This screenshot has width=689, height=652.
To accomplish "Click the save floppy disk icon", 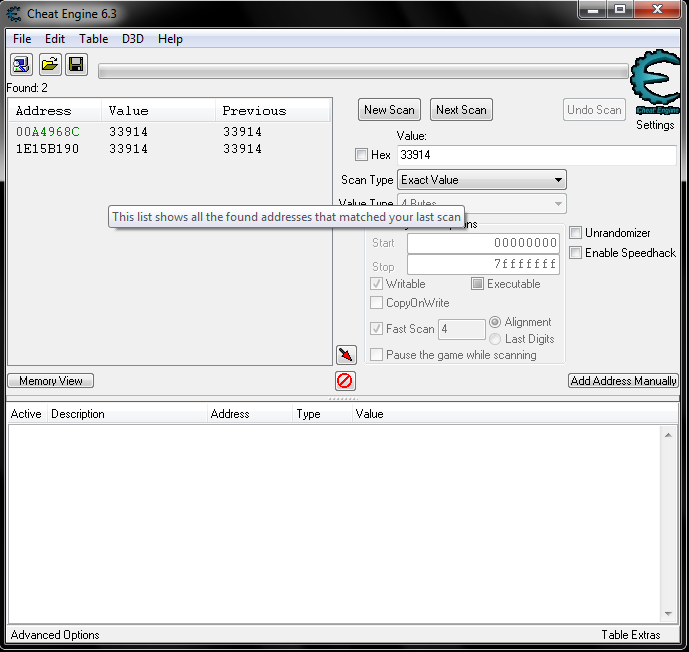I will click(x=76, y=65).
